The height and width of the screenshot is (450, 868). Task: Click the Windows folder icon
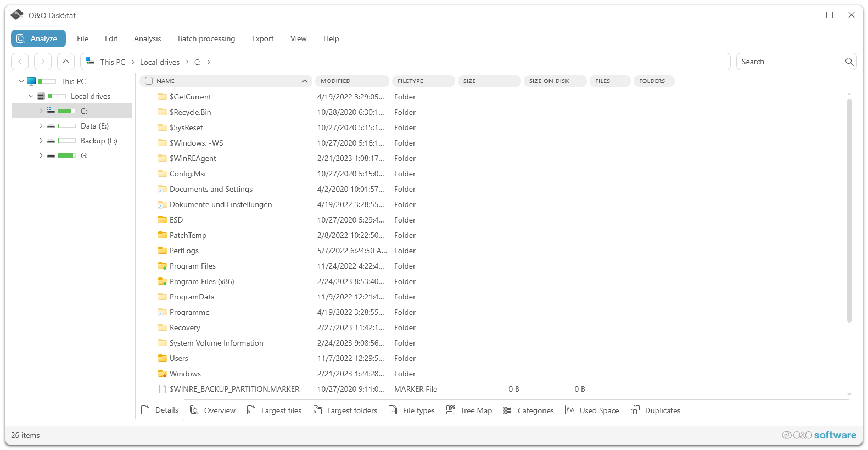pyautogui.click(x=163, y=374)
